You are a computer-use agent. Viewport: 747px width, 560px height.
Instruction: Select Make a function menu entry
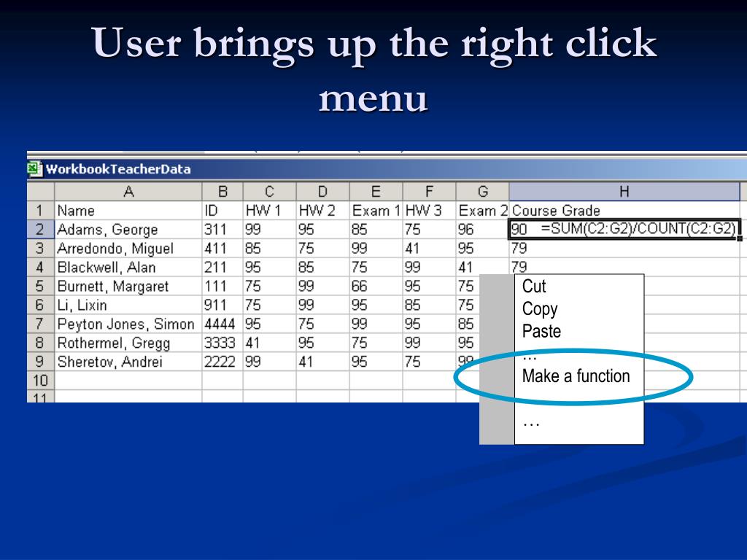[x=576, y=376]
